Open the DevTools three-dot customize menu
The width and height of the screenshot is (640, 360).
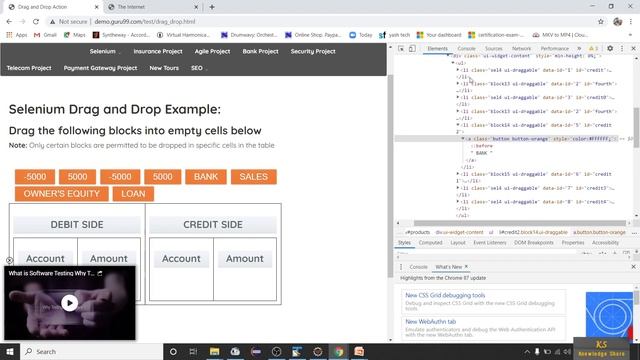pyautogui.click(x=622, y=48)
